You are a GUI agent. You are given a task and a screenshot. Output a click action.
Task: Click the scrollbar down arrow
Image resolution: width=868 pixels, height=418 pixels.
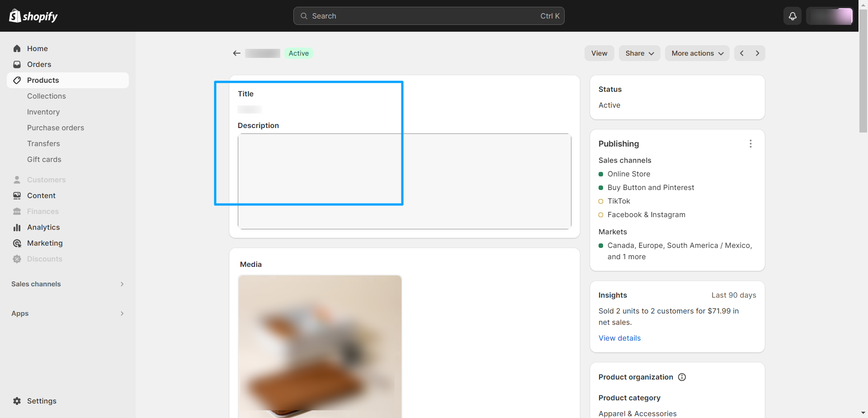click(x=863, y=413)
